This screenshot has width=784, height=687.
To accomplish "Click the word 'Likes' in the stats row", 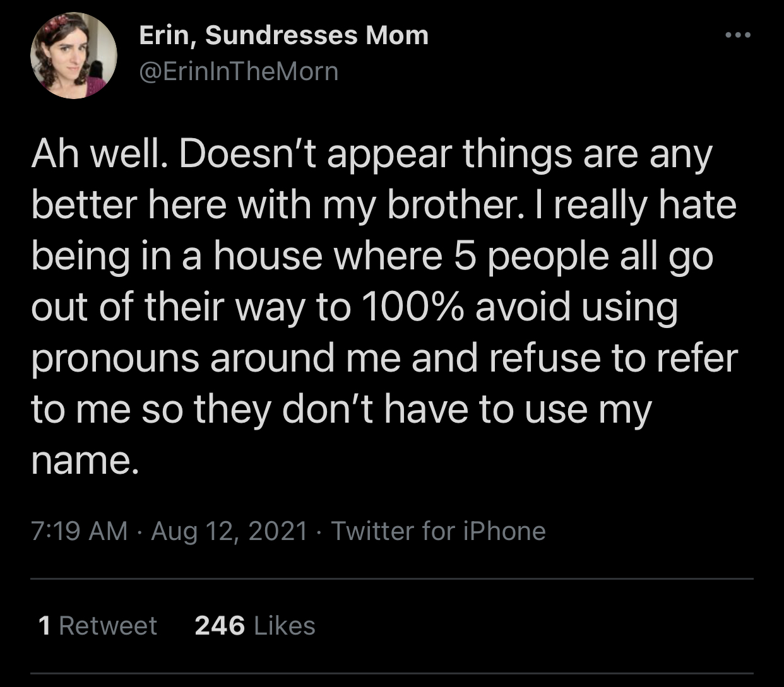I will pos(284,625).
